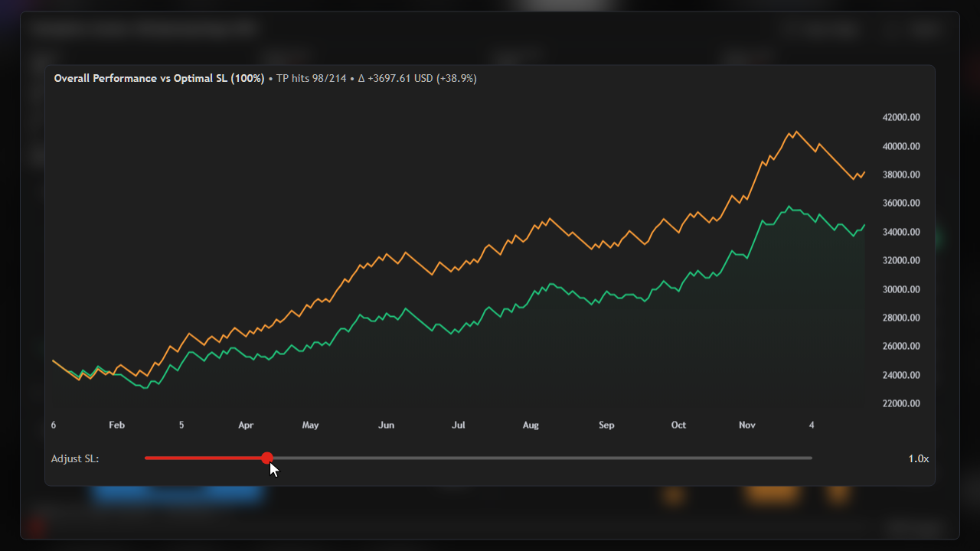Click the 32000.00 price axis label
Viewport: 980px width, 551px height.
pyautogui.click(x=901, y=260)
